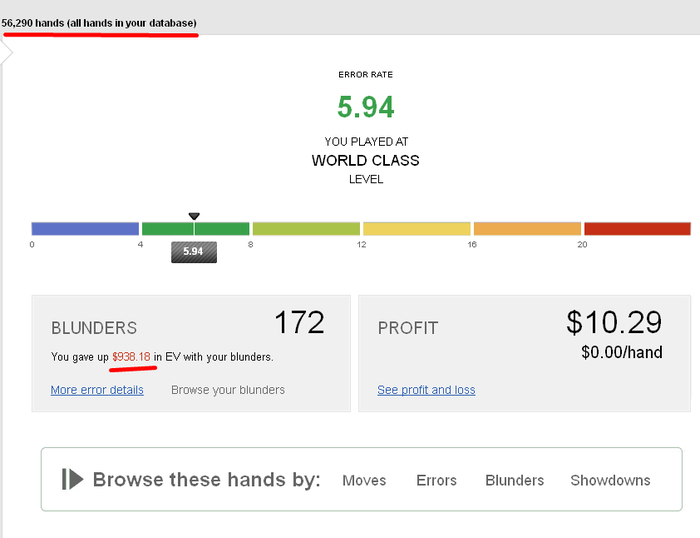Open See profit and loss link
Viewport: 700px width, 538px height.
click(426, 390)
